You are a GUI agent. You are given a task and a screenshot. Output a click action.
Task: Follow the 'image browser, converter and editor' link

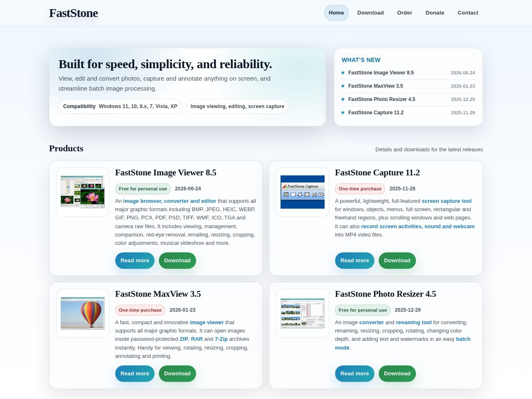[170, 201]
